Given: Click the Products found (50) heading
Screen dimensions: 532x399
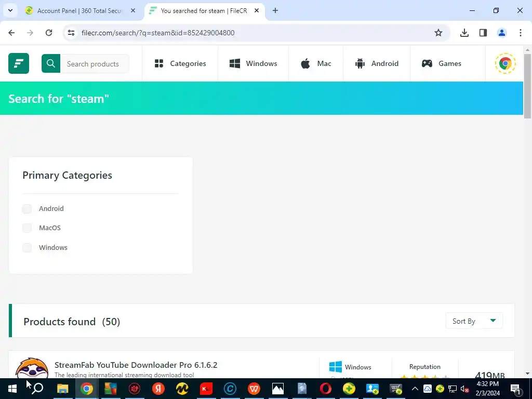Looking at the screenshot, I should 72,322.
